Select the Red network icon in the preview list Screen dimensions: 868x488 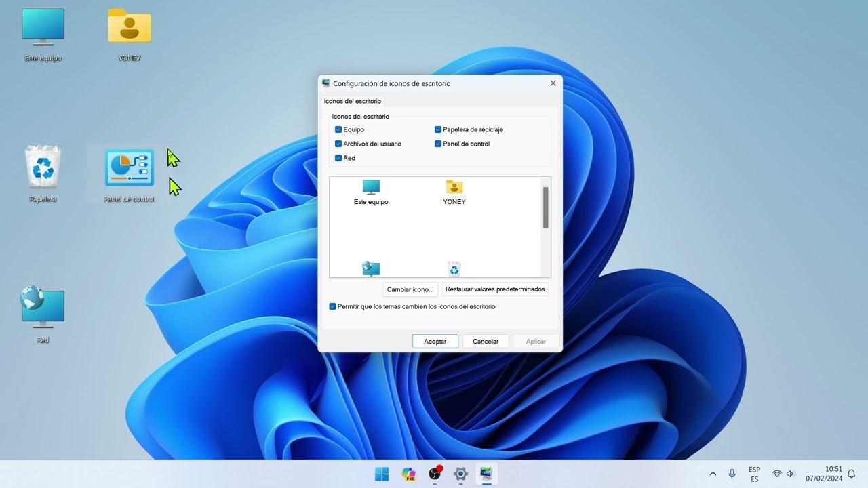tap(371, 268)
